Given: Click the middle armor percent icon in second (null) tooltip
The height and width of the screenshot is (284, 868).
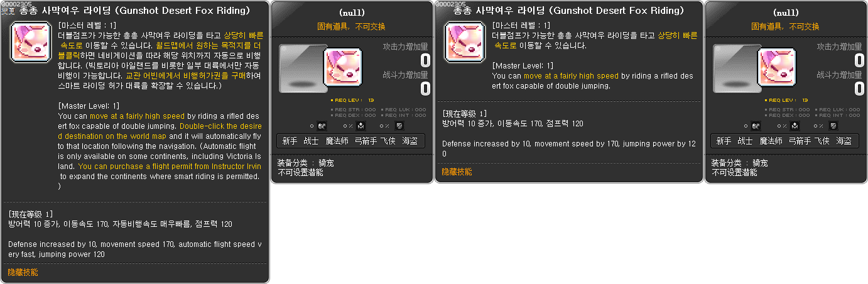Looking at the screenshot, I should [x=795, y=126].
